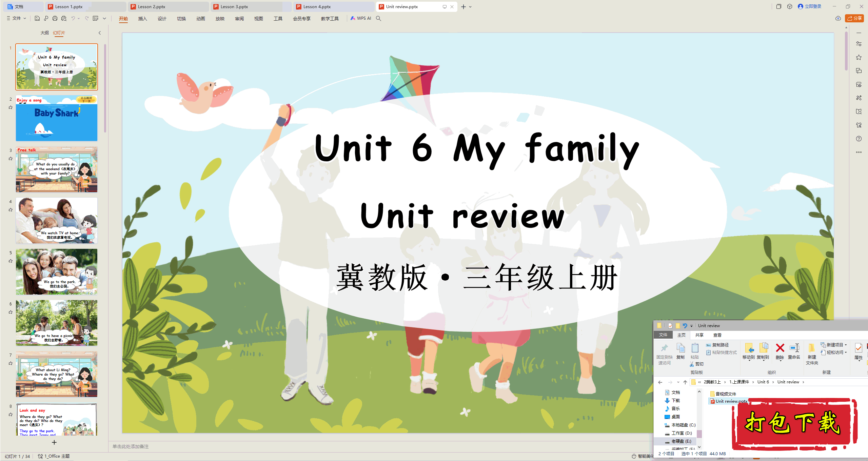
Task: Expand the 文件 menu dropdown
Action: pos(25,18)
